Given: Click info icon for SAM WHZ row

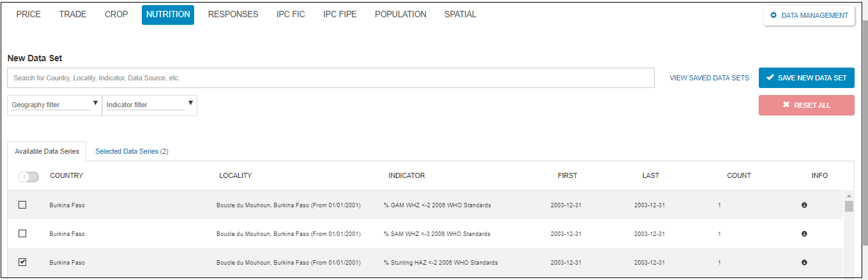Looking at the screenshot, I should pos(804,234).
